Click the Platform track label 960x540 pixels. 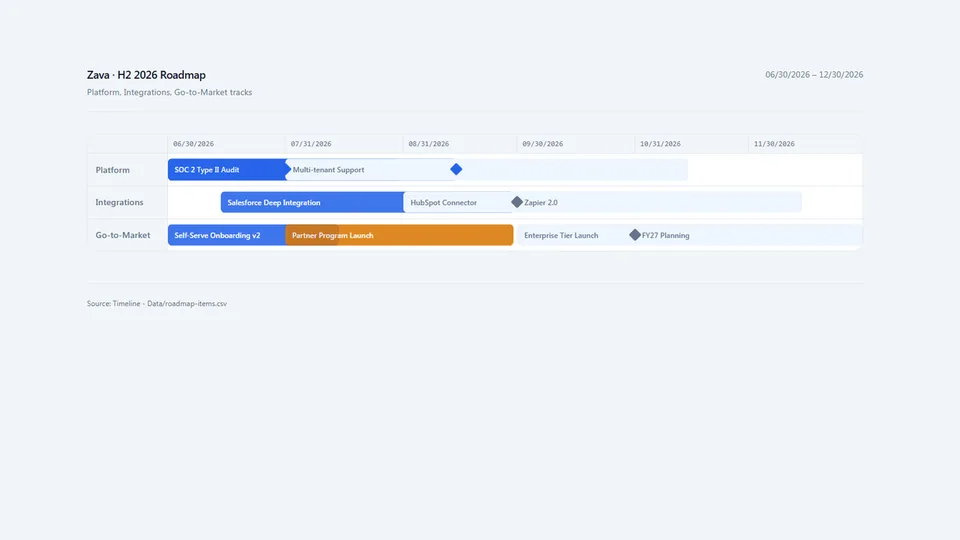point(113,170)
